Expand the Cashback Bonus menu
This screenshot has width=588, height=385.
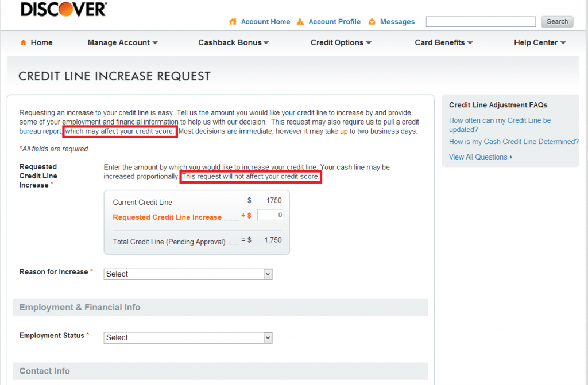point(233,42)
